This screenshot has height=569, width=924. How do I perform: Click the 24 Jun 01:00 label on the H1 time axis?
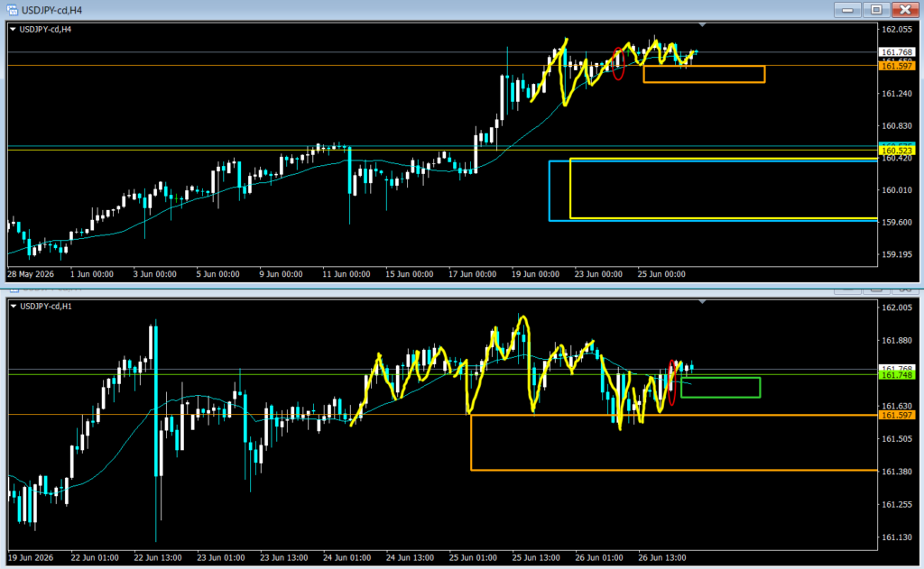(x=347, y=558)
